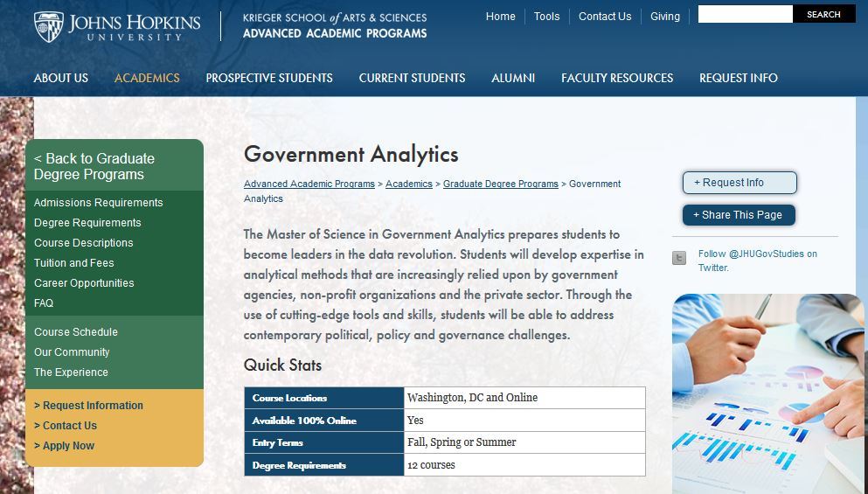Image resolution: width=868 pixels, height=494 pixels.
Task: Click the + Request Info button
Action: pos(740,183)
